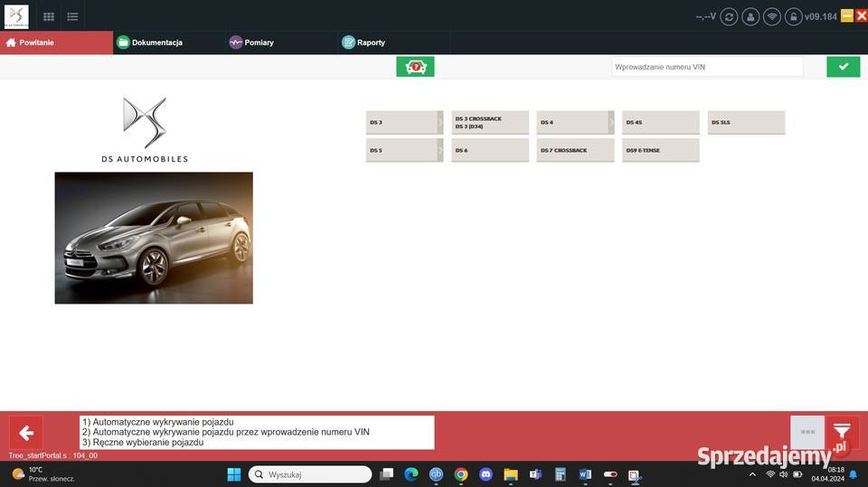
Task: Open the clock and date in the taskbar
Action: (828, 474)
